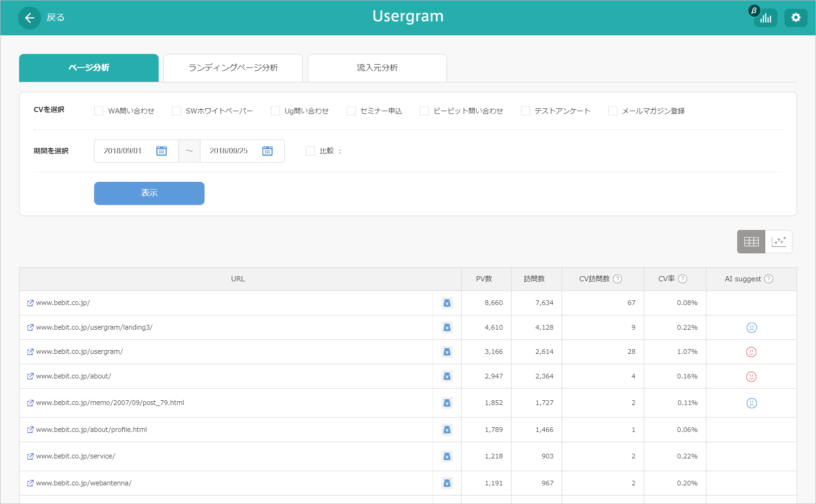Click the CV rate value 1.07%
The image size is (816, 504).
(x=687, y=351)
